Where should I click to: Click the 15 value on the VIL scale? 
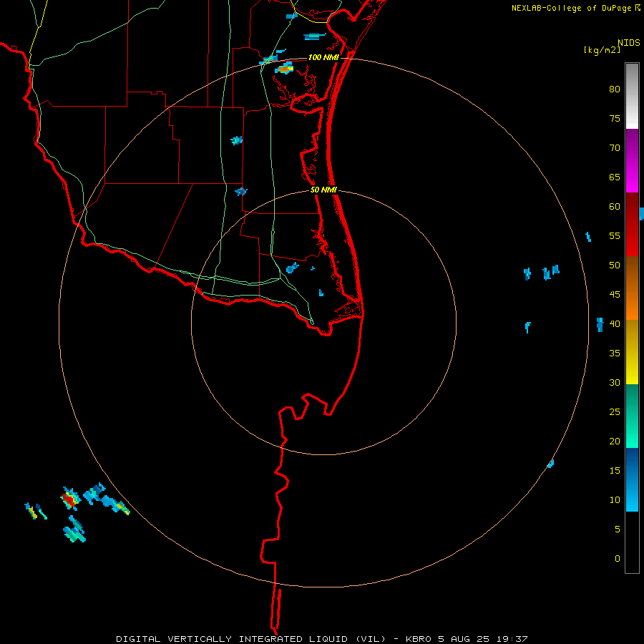615,471
